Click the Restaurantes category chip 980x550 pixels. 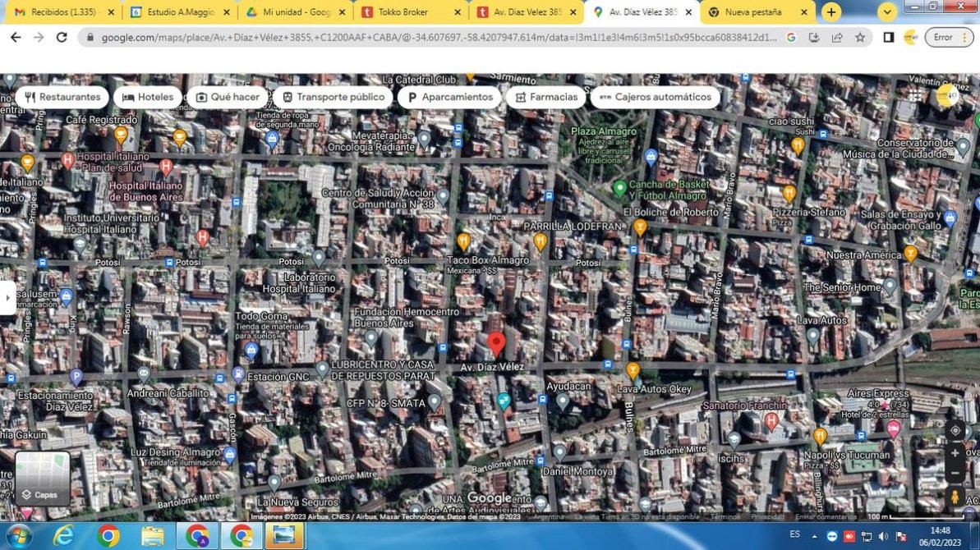pyautogui.click(x=62, y=97)
